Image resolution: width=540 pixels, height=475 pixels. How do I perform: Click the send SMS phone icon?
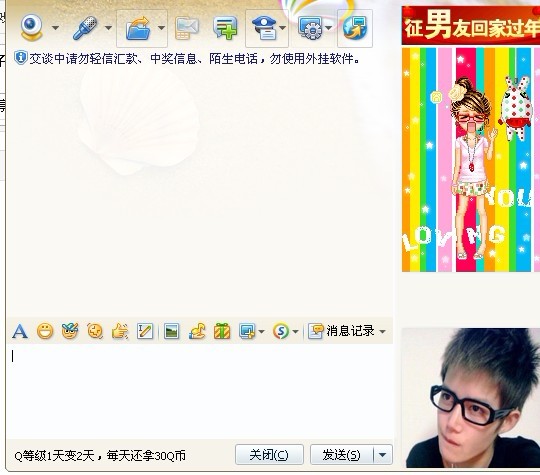coord(187,28)
